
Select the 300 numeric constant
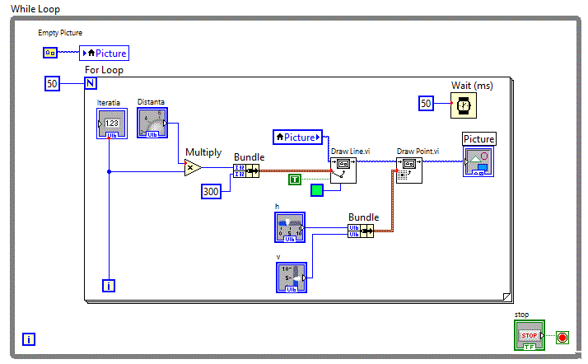click(x=212, y=192)
